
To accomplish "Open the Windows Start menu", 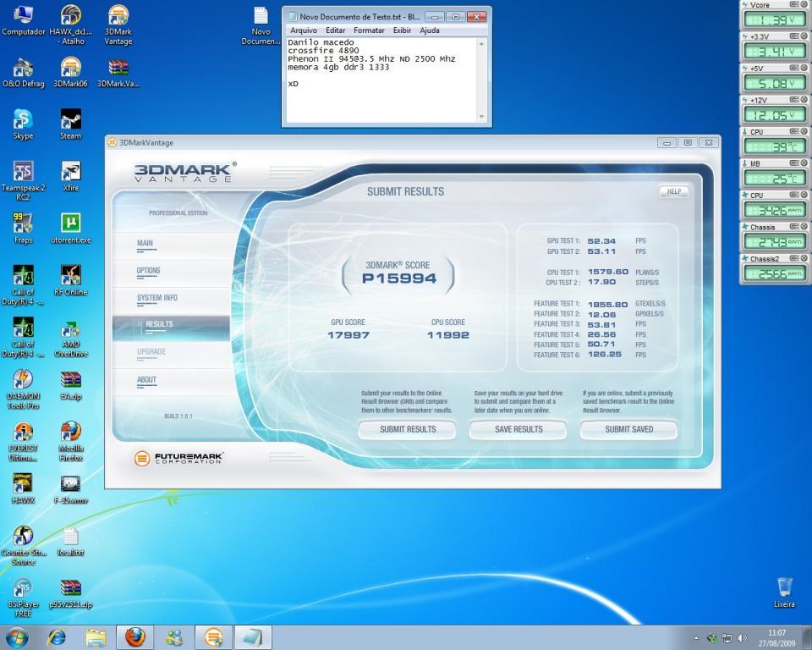I will [17, 637].
